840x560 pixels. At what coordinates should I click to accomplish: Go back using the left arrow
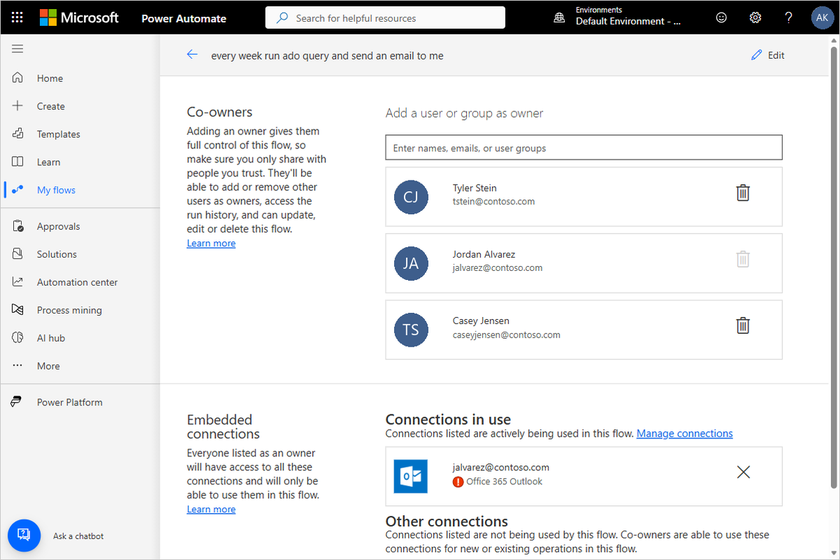pos(192,55)
